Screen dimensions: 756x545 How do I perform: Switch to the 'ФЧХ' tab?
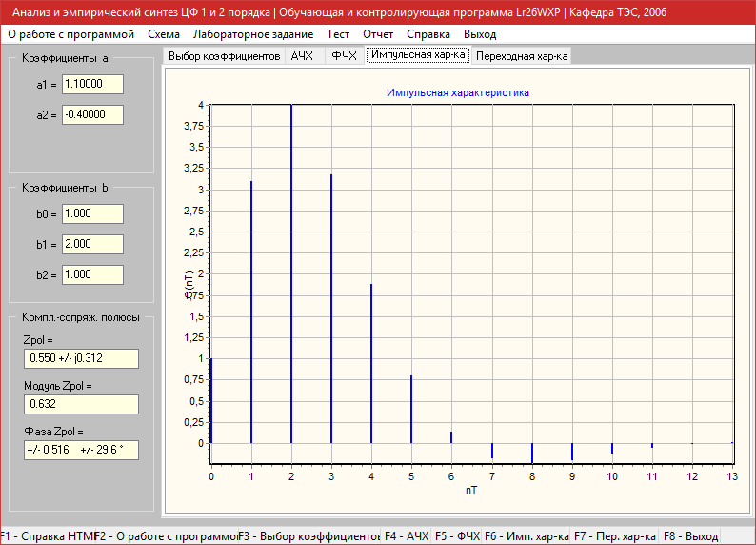coord(345,56)
